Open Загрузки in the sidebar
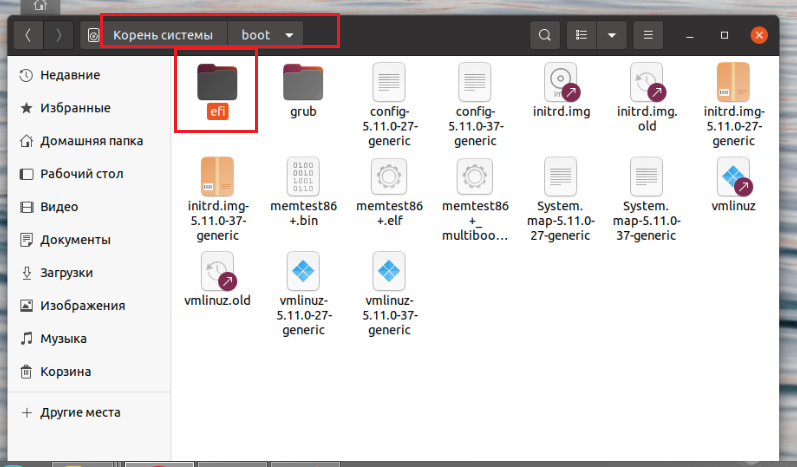 tap(89, 273)
